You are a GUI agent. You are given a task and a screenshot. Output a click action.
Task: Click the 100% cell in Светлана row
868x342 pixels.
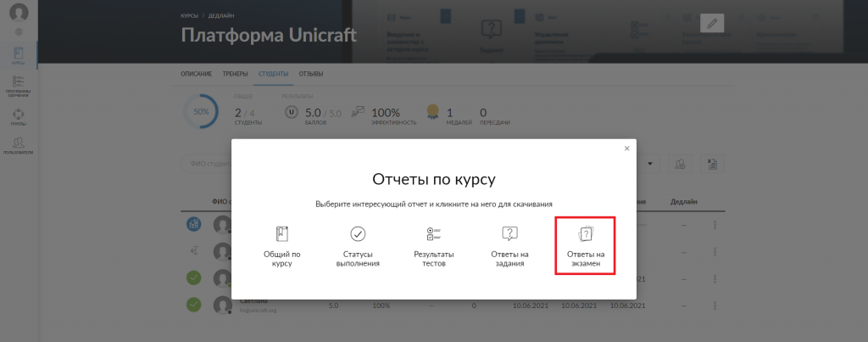381,306
